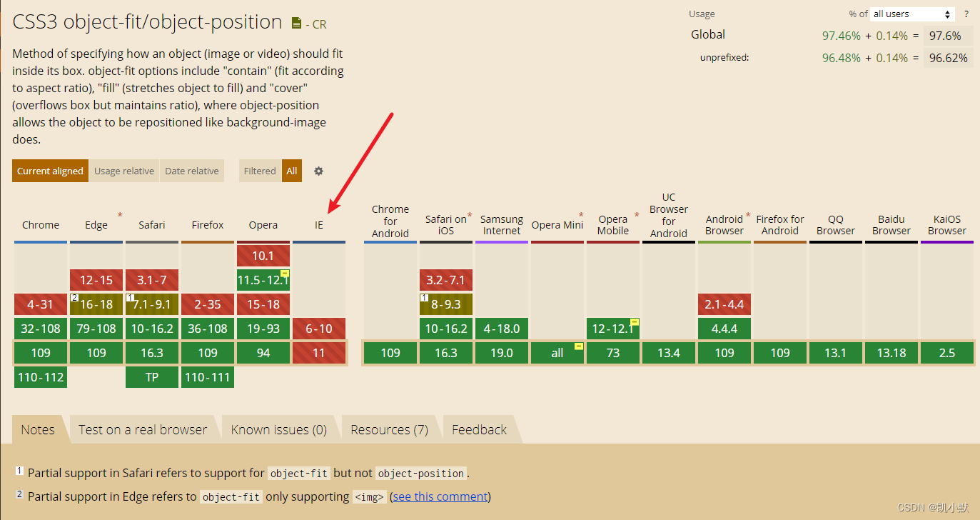
Task: Click the CR spec document icon
Action: point(296,24)
